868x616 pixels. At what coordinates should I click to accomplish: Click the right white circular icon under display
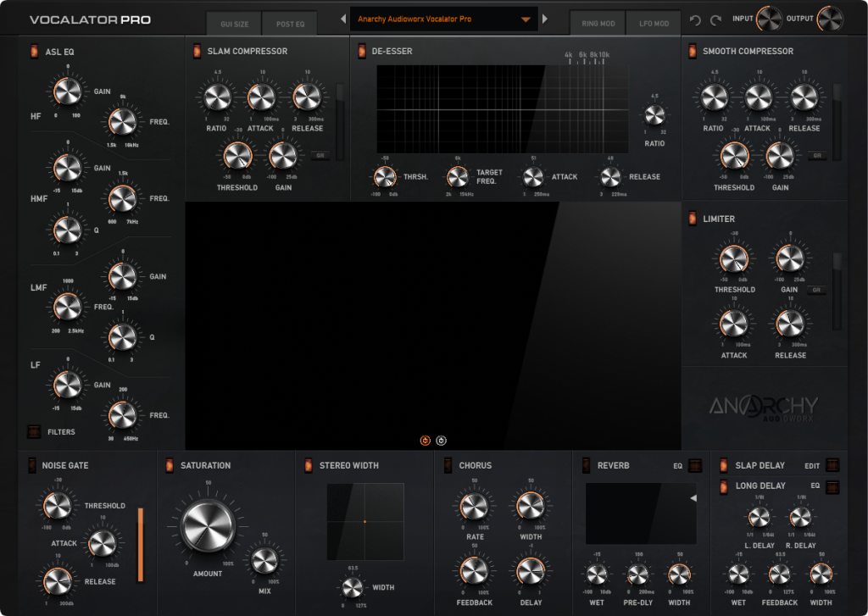pyautogui.click(x=441, y=441)
